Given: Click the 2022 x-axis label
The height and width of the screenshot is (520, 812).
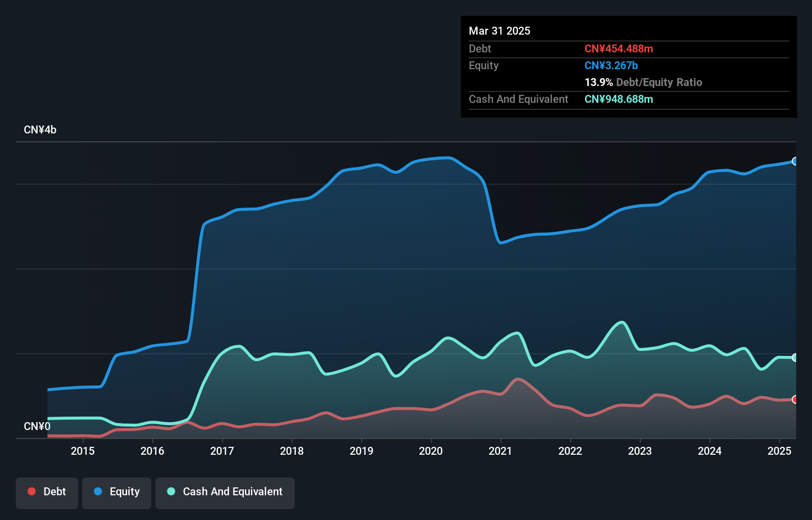Looking at the screenshot, I should pyautogui.click(x=570, y=451).
